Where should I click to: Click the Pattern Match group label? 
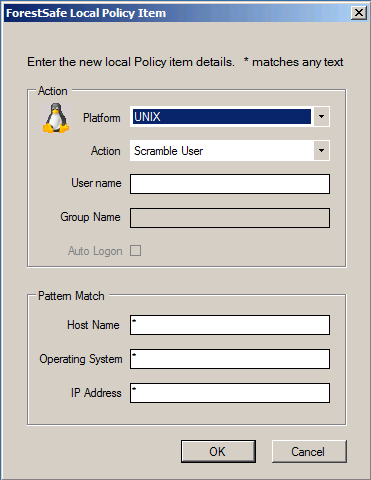coord(71,296)
